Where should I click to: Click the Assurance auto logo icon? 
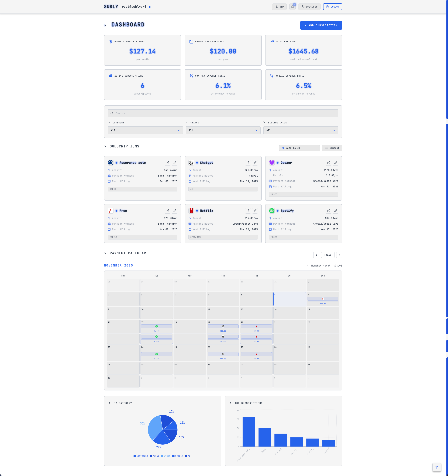[111, 163]
